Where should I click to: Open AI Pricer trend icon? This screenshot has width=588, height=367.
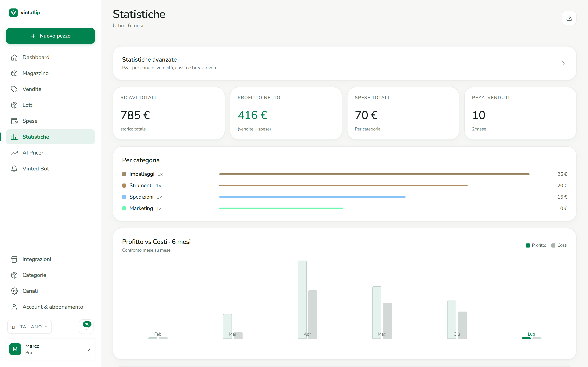click(x=14, y=153)
